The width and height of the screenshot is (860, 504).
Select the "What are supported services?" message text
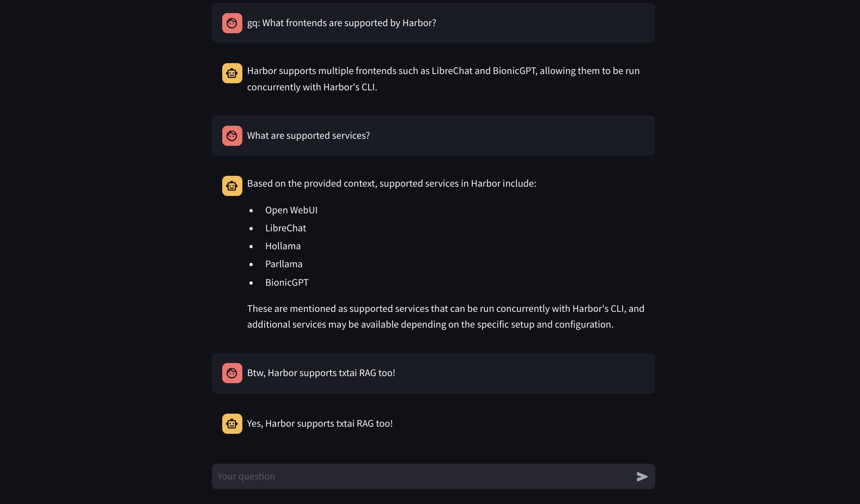308,136
